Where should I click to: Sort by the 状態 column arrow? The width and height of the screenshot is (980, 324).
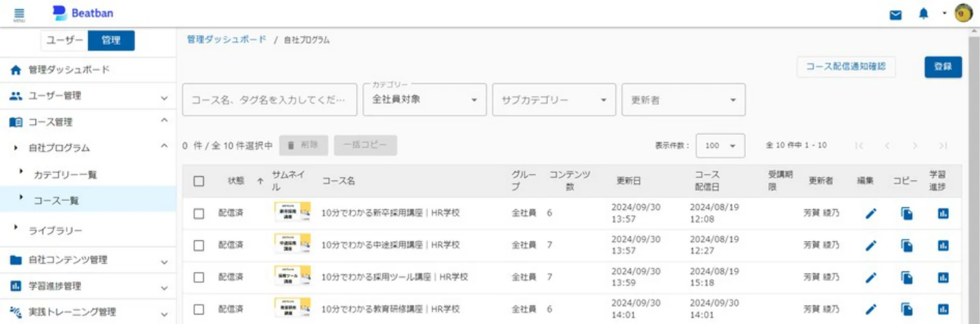point(259,181)
